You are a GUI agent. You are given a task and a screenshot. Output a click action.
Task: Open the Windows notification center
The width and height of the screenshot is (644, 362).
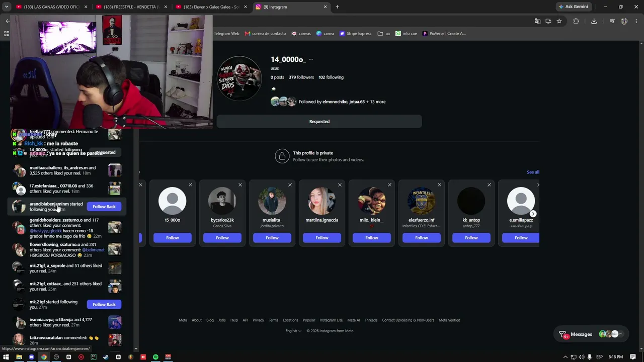click(x=632, y=357)
